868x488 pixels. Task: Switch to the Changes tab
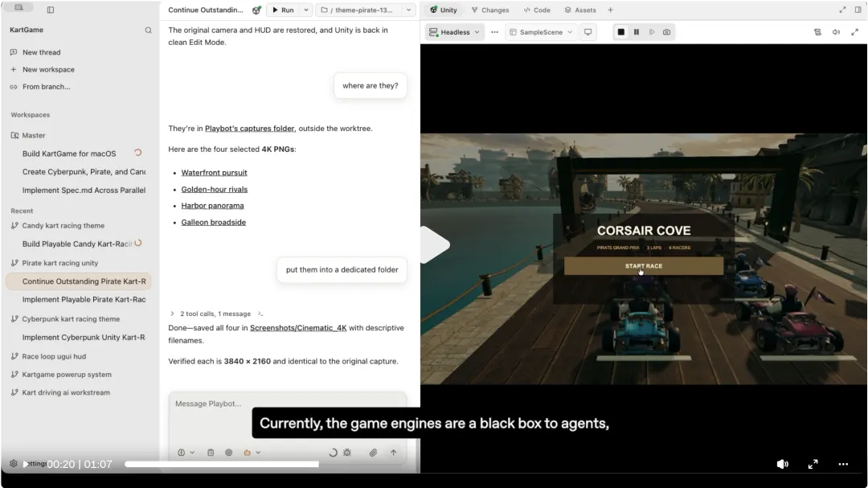[490, 10]
